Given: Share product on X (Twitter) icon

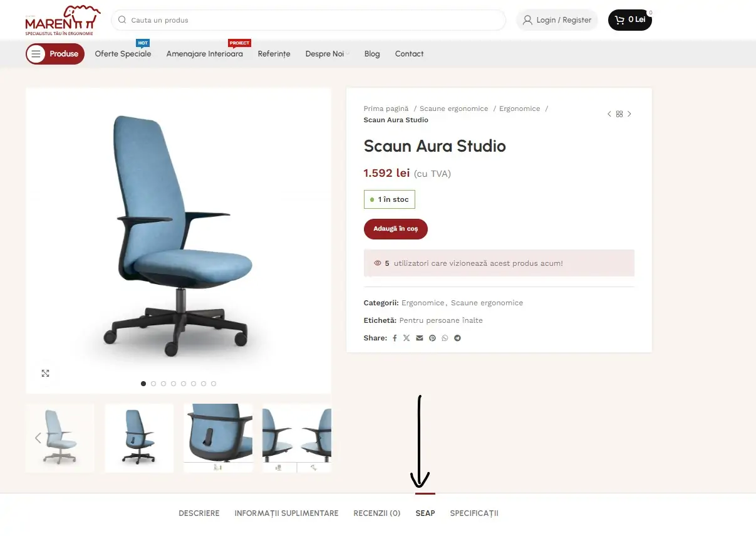Looking at the screenshot, I should click(406, 338).
